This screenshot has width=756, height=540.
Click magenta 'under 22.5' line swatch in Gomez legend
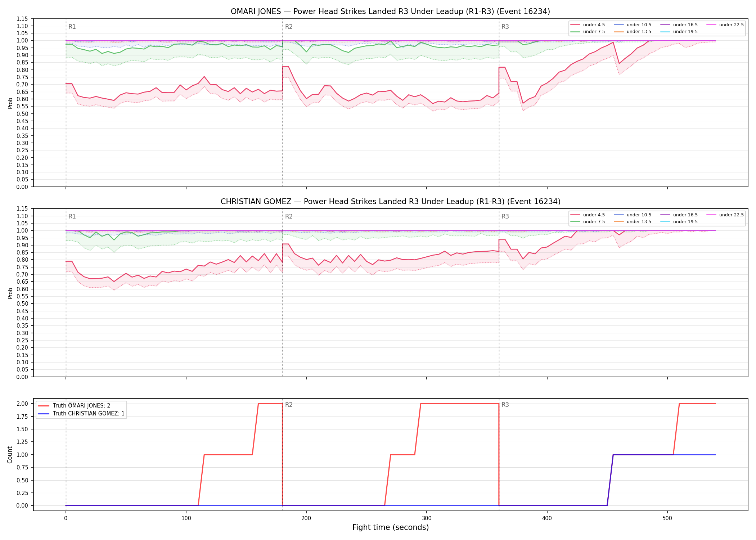point(711,215)
